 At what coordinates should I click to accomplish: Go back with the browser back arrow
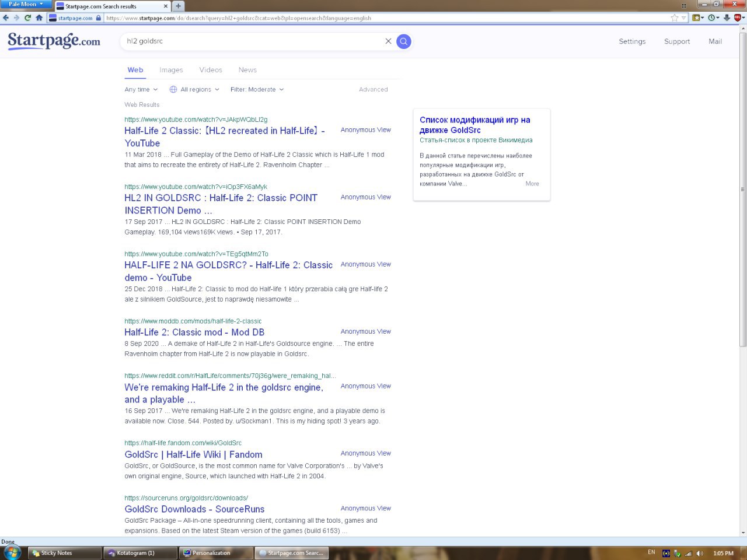pyautogui.click(x=6, y=17)
